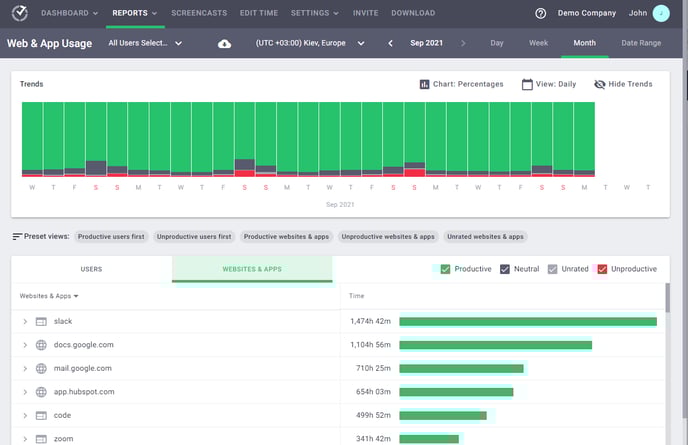
Task: Click the Demo Company name
Action: point(587,13)
